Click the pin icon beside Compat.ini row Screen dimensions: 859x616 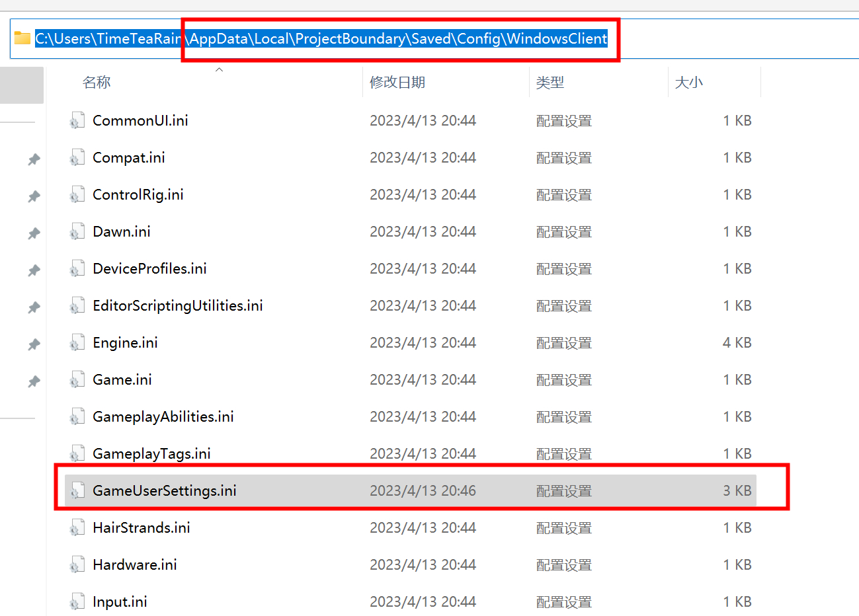(x=34, y=159)
